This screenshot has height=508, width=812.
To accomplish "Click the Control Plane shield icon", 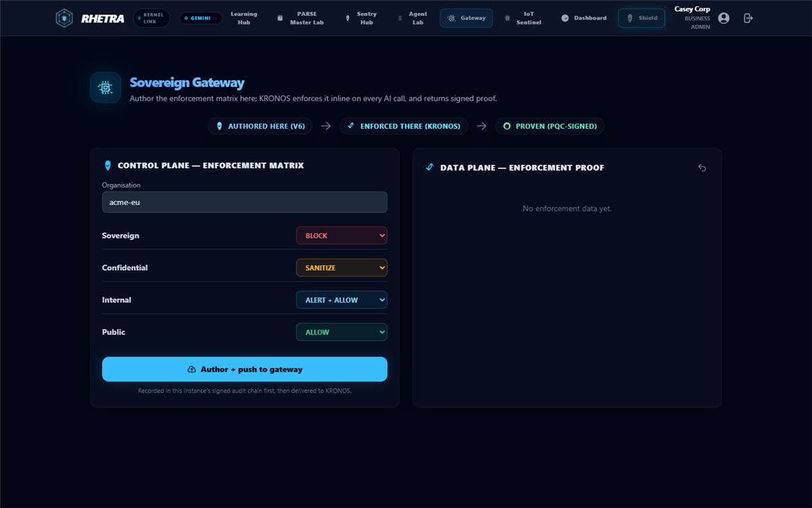I will [x=108, y=165].
